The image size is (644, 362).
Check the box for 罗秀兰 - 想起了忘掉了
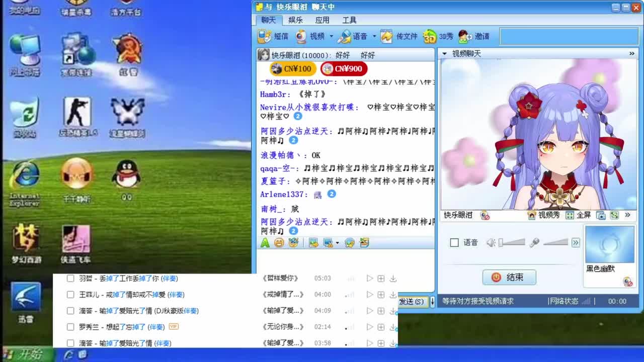[70, 327]
